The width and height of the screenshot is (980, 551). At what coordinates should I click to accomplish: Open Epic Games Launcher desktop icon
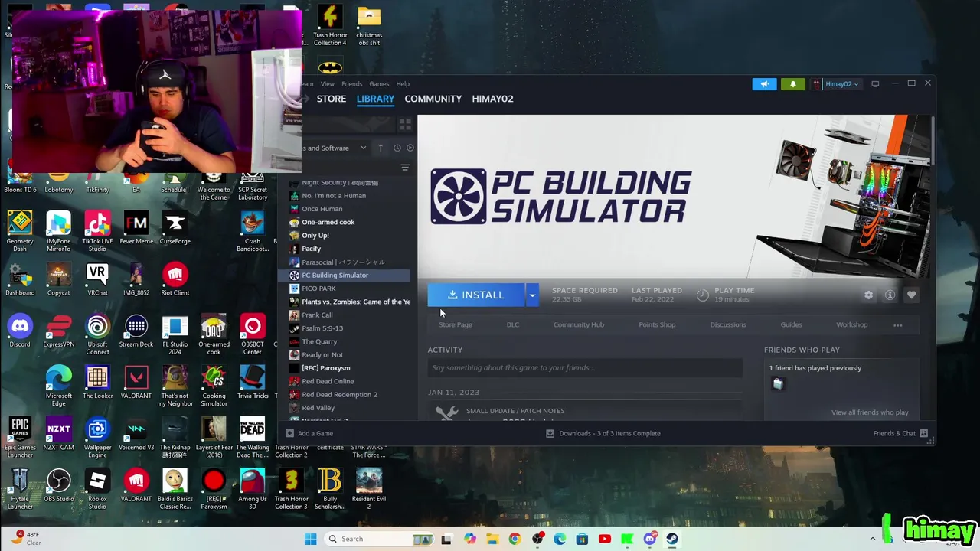(20, 436)
